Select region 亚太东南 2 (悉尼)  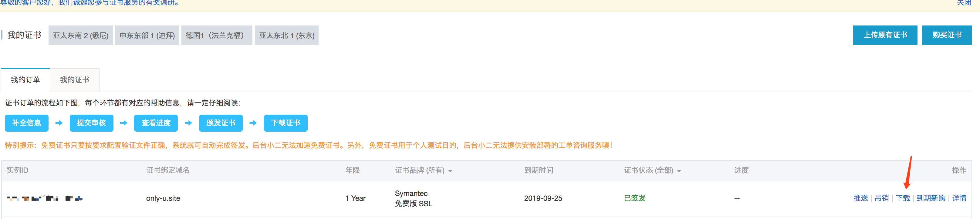click(81, 35)
